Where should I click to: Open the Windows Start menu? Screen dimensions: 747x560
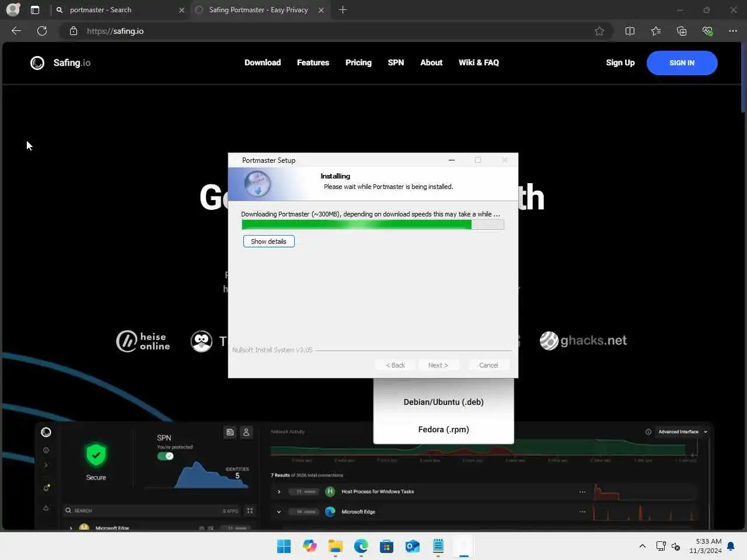coord(284,546)
